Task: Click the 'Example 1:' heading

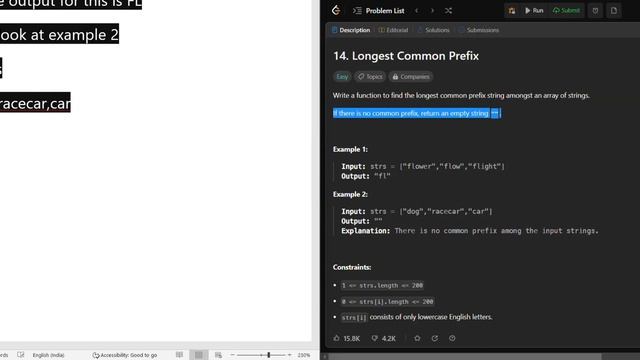Action: (350, 149)
